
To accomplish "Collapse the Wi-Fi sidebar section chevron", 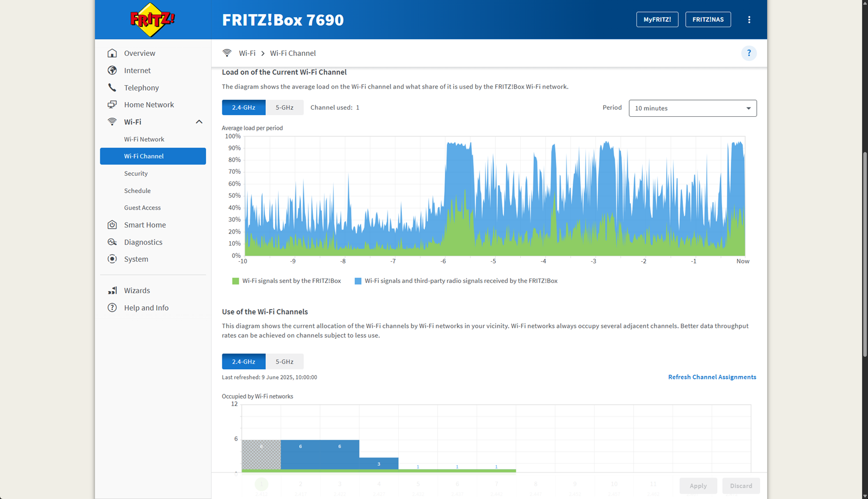I will 199,122.
